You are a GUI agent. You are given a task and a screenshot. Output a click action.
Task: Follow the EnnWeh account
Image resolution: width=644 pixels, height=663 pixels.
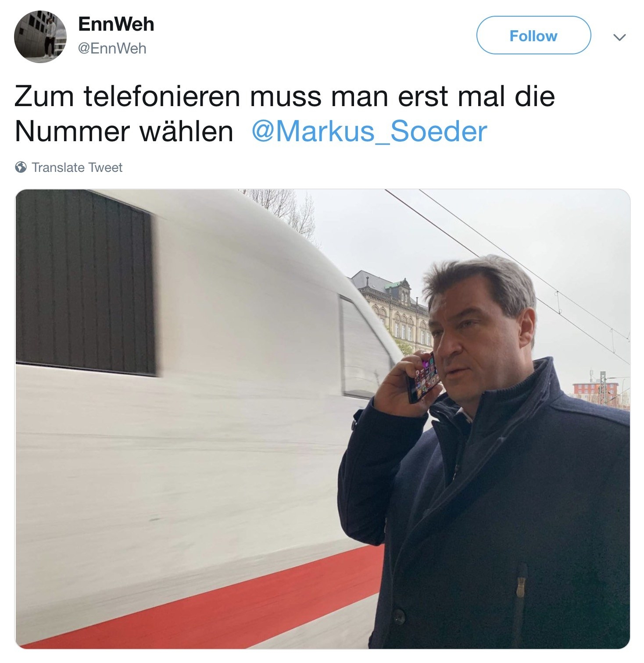pos(533,36)
